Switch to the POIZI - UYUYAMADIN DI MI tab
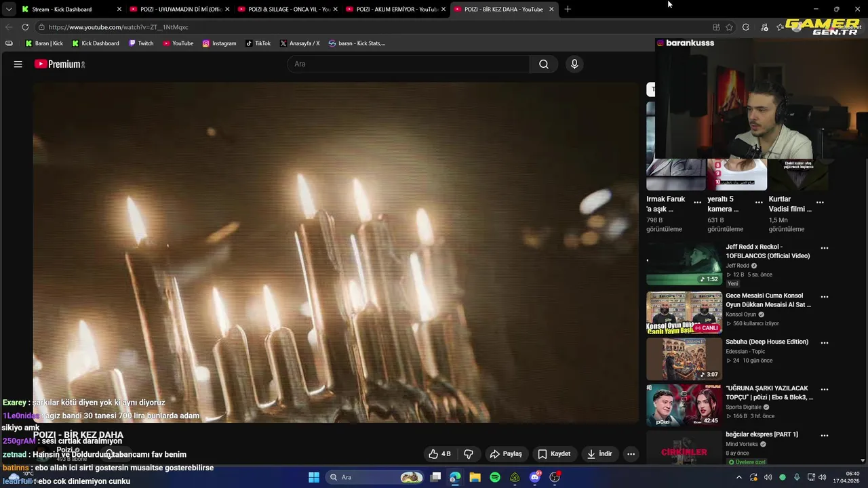This screenshot has height=488, width=868. pyautogui.click(x=180, y=9)
